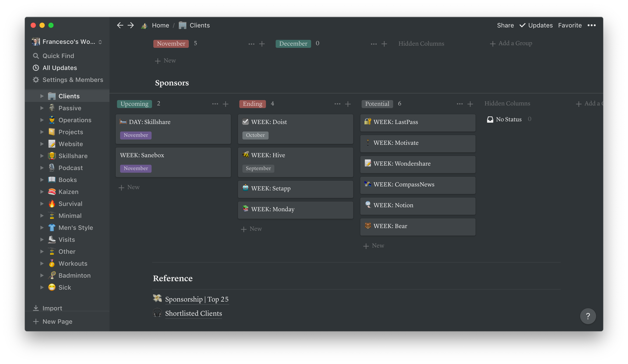Navigate to Home via the breadcrumb

click(160, 25)
